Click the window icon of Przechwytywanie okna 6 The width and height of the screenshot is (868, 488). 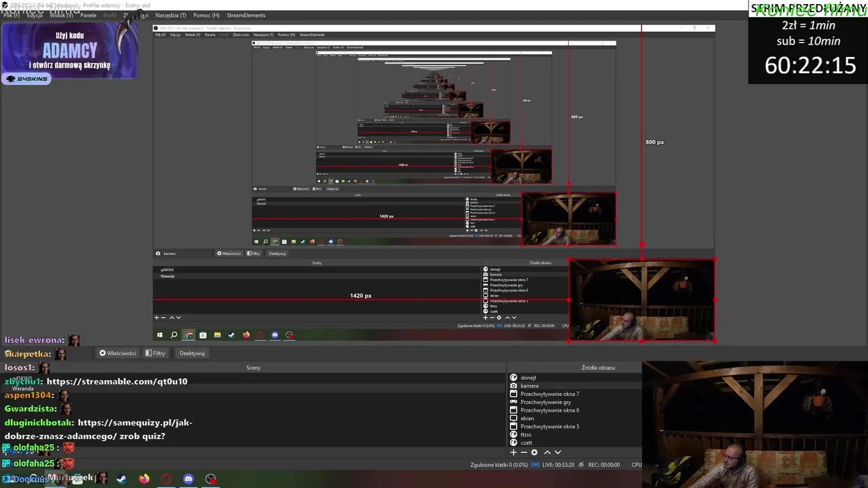513,410
